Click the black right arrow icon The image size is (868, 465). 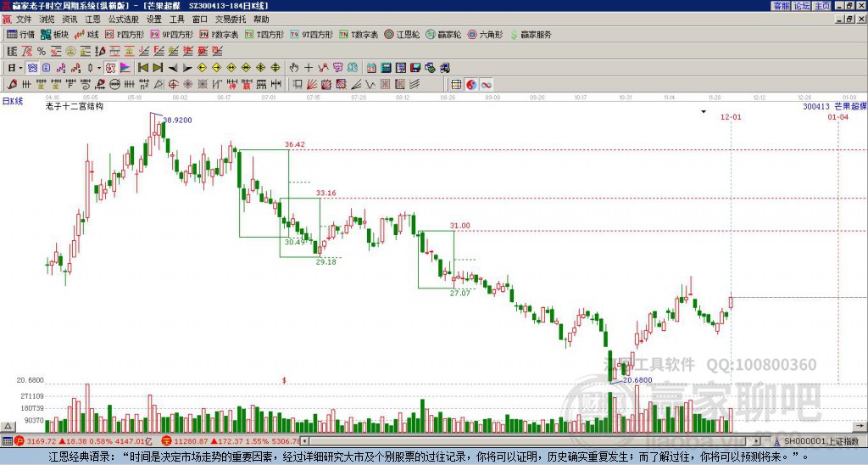pos(187,68)
